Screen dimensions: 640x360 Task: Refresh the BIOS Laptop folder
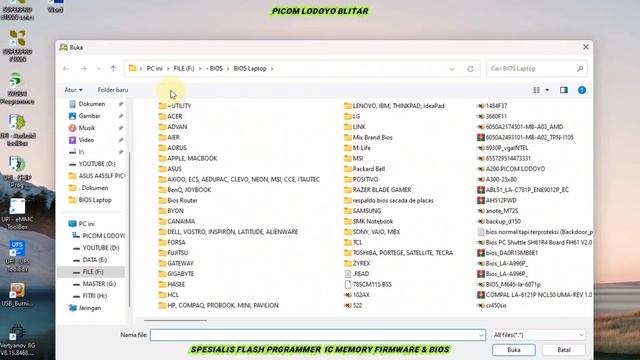click(470, 69)
